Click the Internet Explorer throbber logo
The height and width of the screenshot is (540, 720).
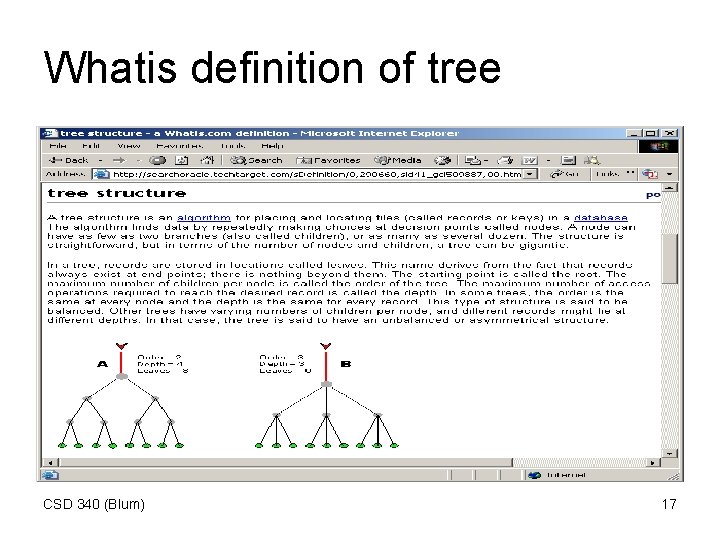pos(658,146)
